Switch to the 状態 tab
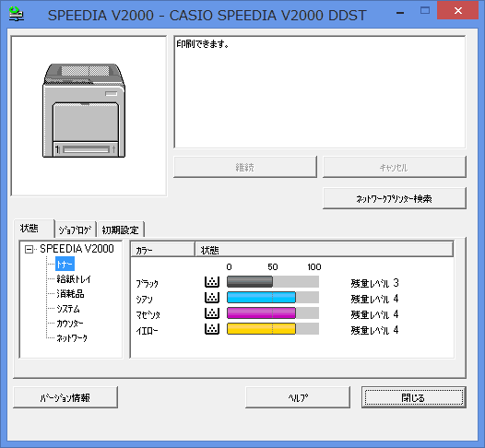 34,229
